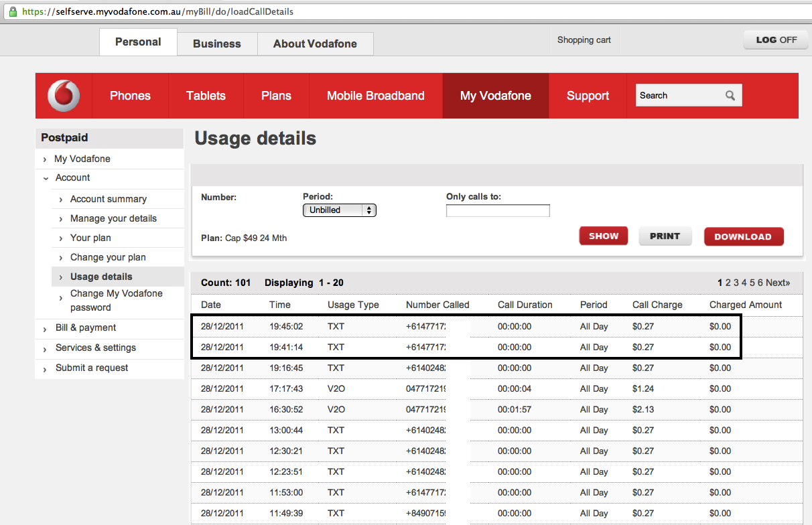Click the Time column header
The height and width of the screenshot is (525, 812).
[280, 305]
